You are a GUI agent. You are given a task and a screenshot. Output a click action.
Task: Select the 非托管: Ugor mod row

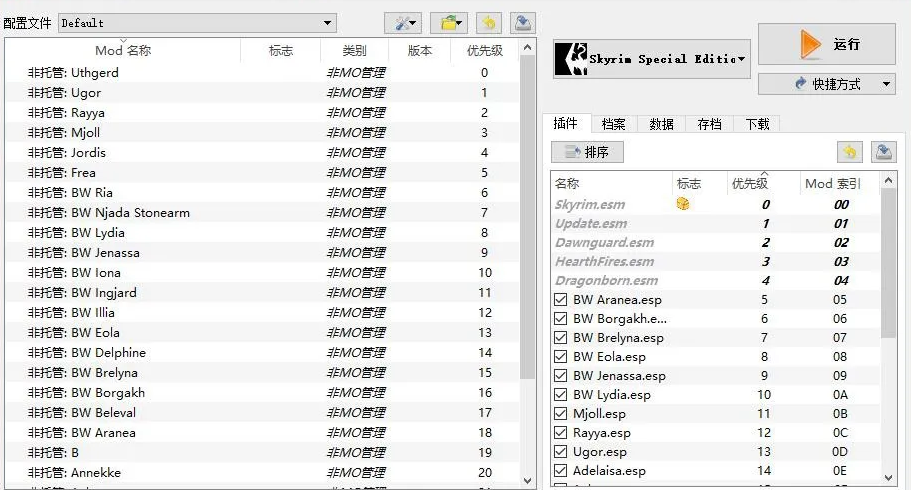tap(262, 92)
